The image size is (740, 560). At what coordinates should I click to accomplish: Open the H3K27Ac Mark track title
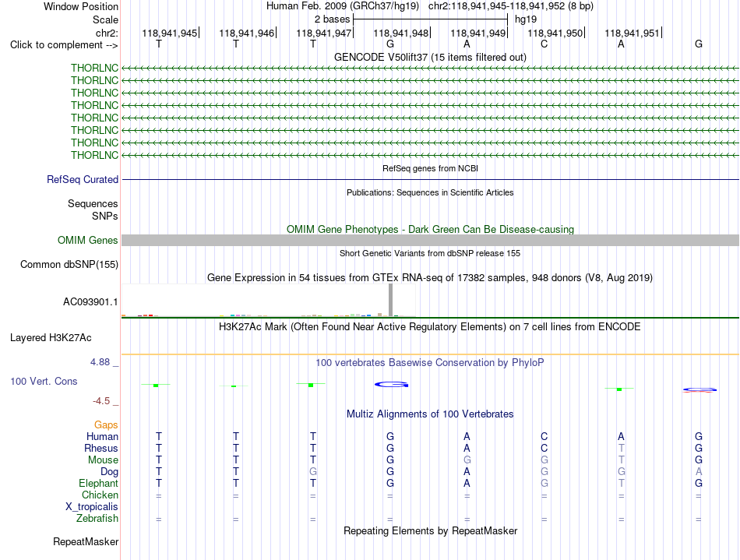[430, 327]
